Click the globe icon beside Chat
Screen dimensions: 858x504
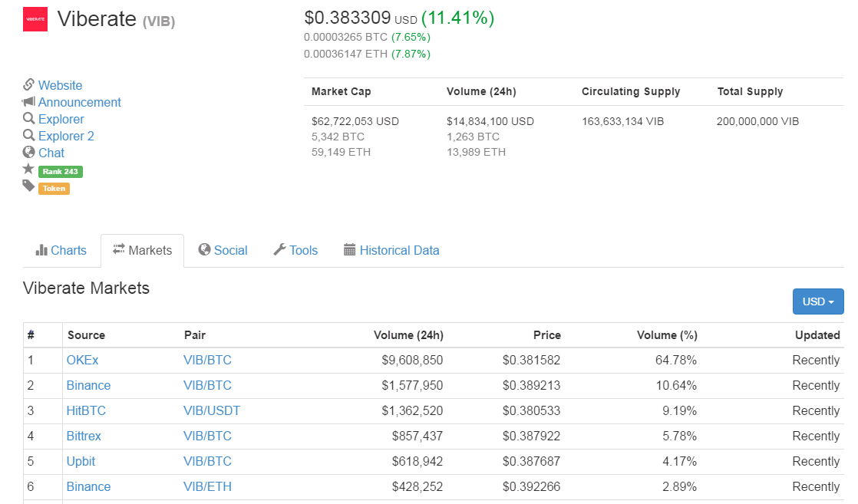(x=28, y=152)
